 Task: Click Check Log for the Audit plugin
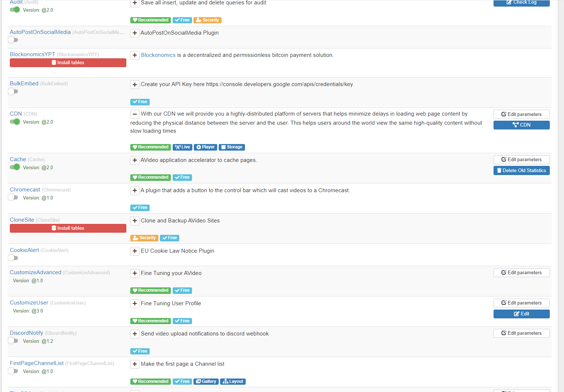pyautogui.click(x=521, y=2)
